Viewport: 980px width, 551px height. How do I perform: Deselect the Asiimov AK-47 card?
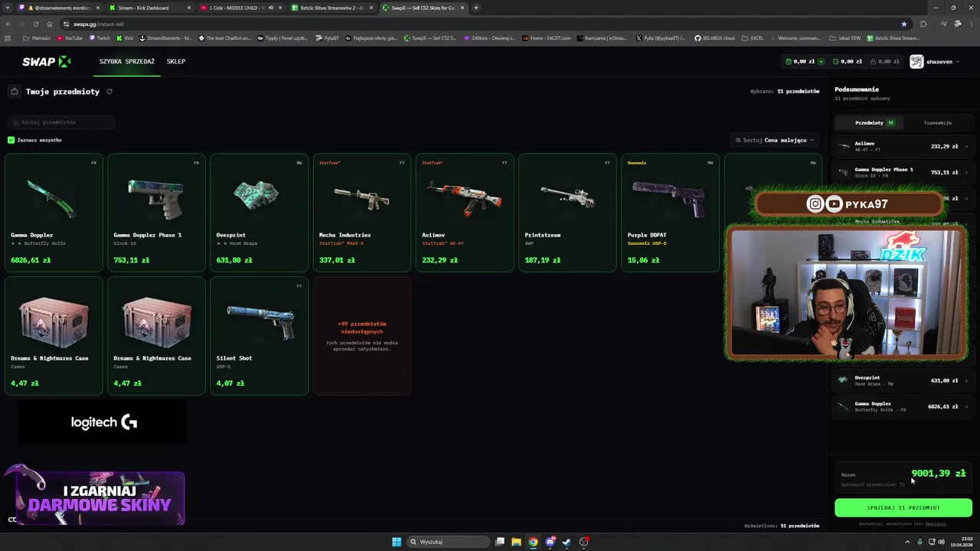pyautogui.click(x=464, y=213)
